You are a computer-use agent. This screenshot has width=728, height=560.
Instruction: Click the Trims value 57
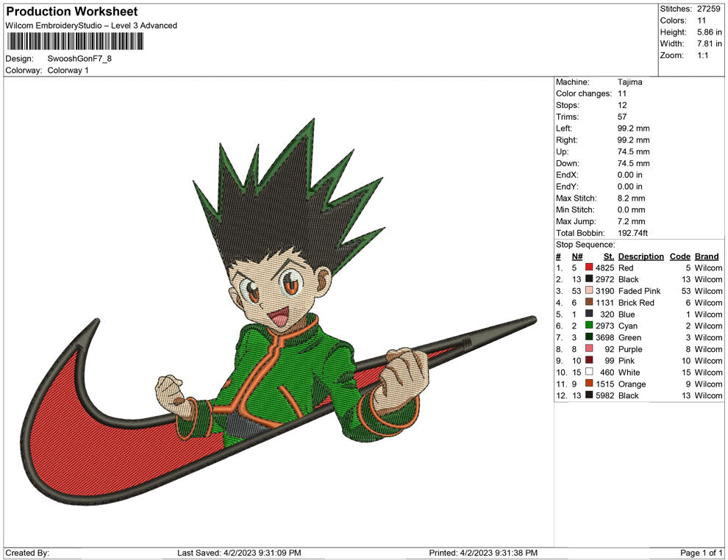(x=621, y=116)
